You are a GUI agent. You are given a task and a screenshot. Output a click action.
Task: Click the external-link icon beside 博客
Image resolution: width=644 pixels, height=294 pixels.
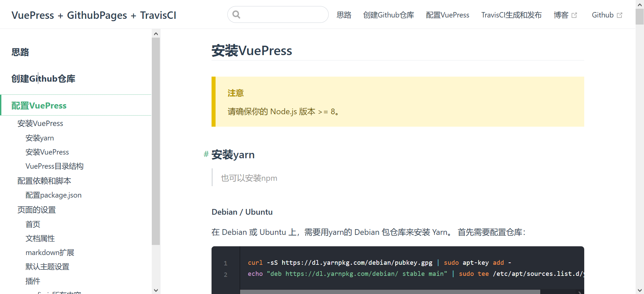(574, 15)
